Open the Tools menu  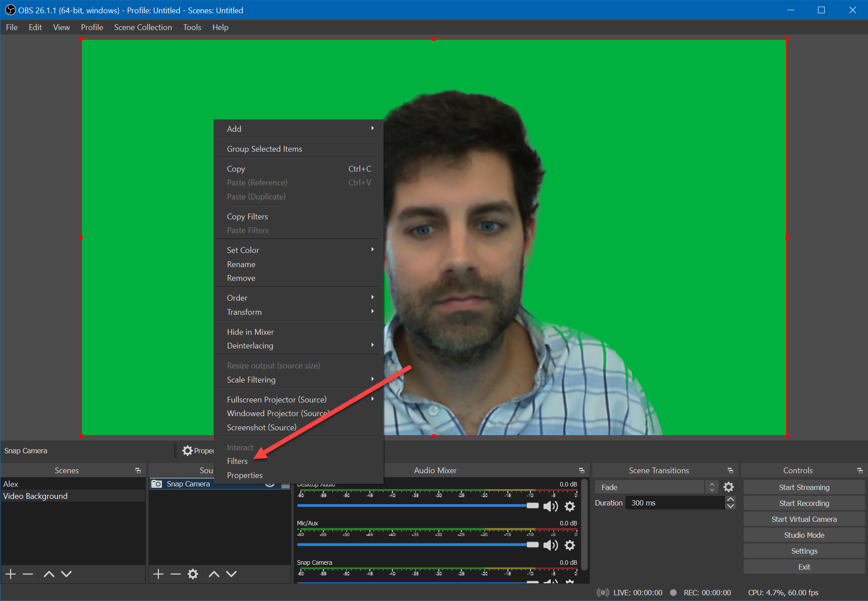click(192, 27)
